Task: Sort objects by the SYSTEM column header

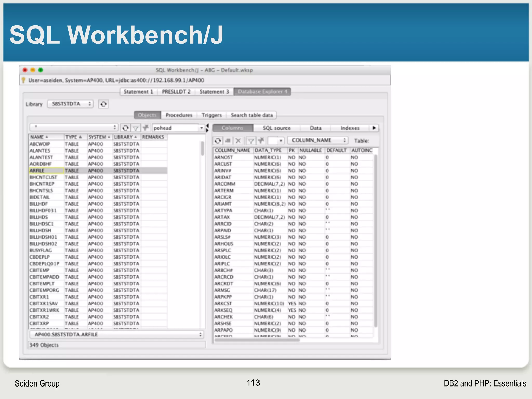Action: click(99, 137)
